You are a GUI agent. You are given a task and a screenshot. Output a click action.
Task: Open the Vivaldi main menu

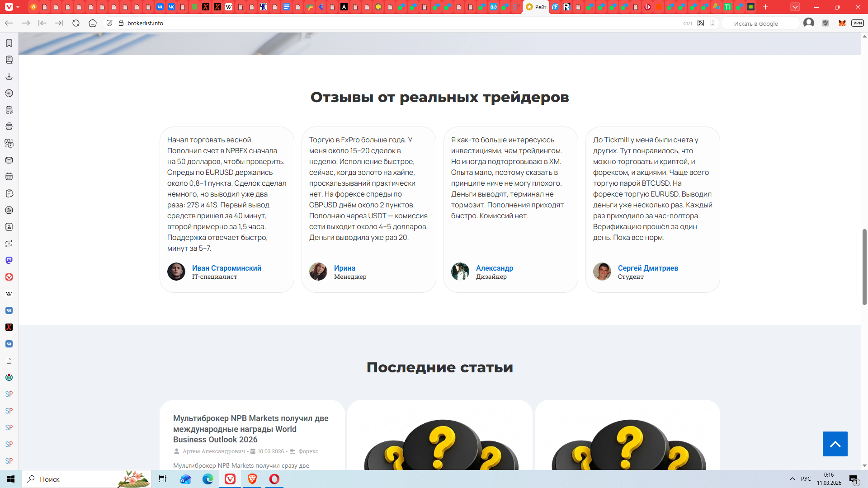[x=9, y=7]
